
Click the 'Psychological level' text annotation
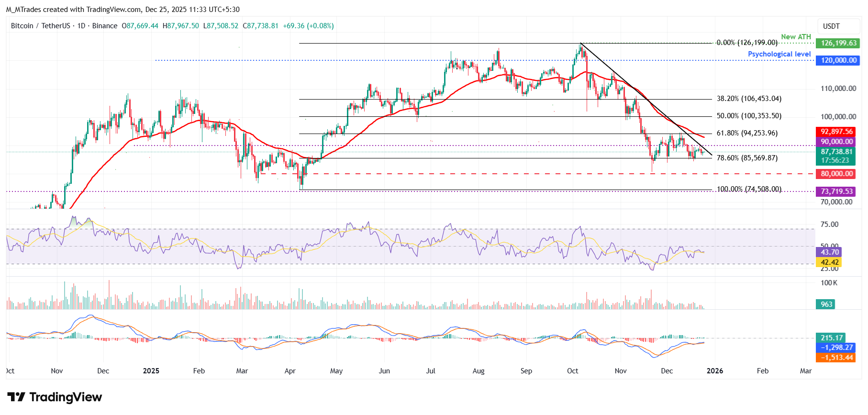[779, 54]
